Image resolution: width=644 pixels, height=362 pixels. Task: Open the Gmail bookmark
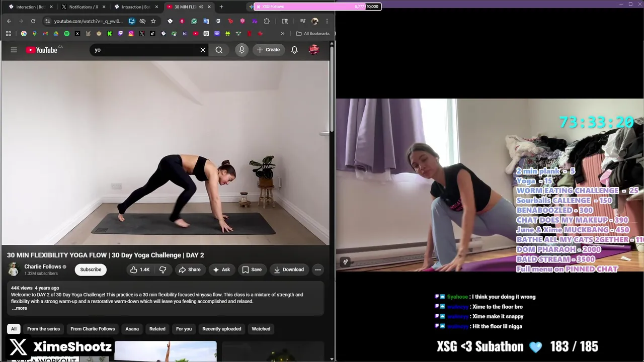[x=45, y=34]
